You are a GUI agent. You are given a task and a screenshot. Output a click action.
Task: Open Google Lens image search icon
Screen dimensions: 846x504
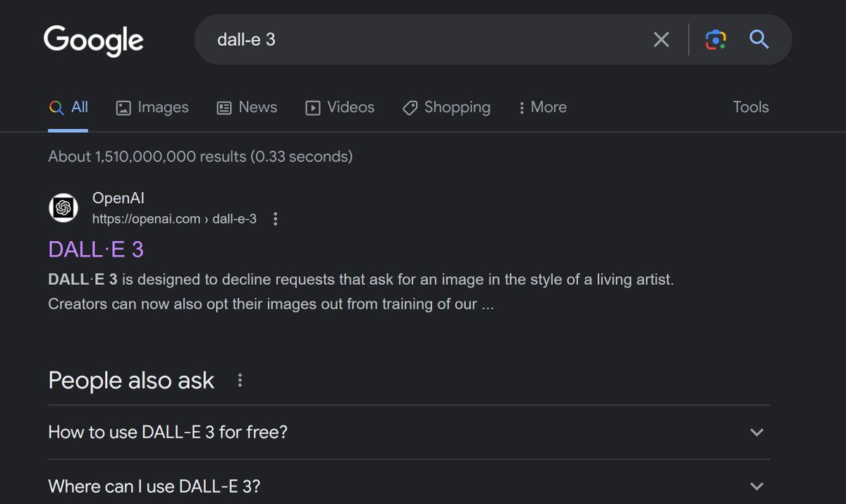coord(716,39)
